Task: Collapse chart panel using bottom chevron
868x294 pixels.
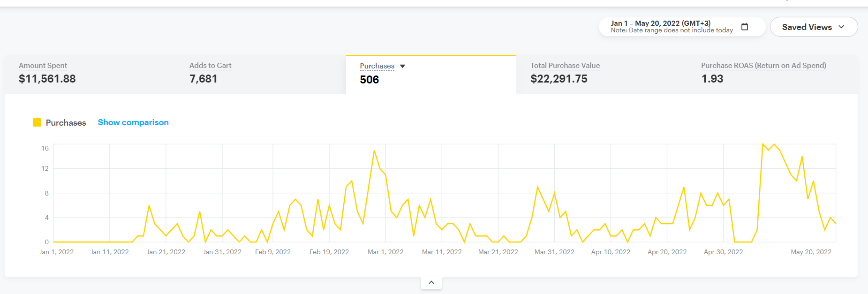Action: 431,282
